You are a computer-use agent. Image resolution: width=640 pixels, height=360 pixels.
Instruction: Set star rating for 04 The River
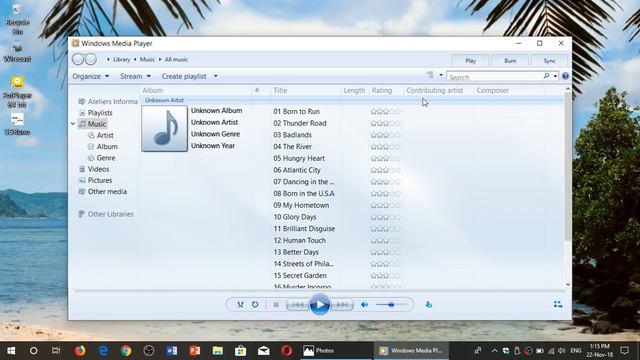click(x=386, y=147)
